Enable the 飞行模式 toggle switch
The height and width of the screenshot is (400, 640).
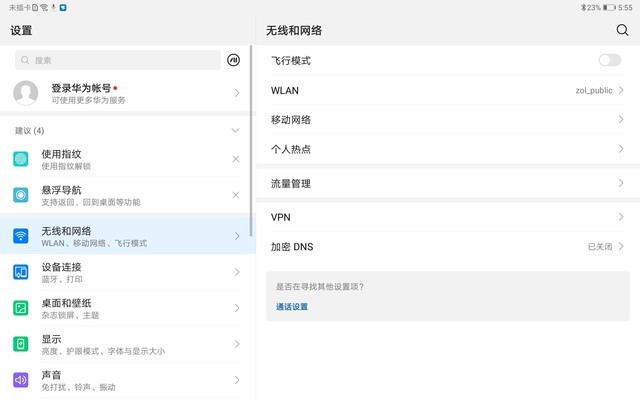pyautogui.click(x=609, y=60)
